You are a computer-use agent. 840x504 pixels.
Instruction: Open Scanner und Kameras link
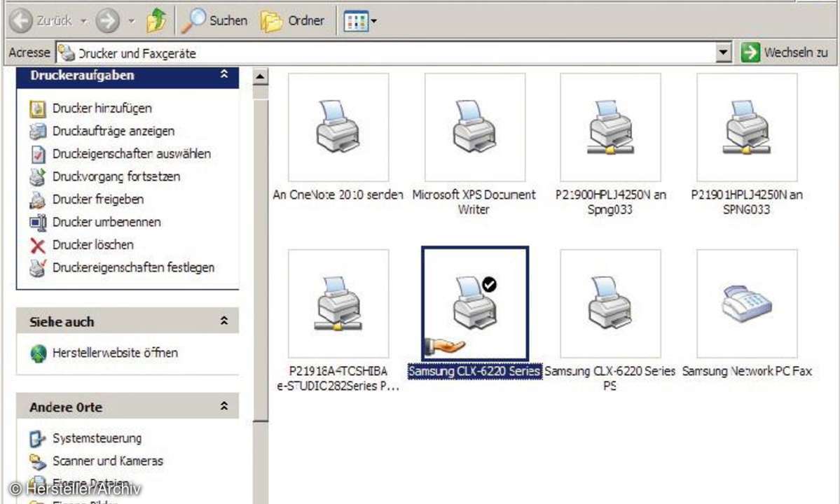click(x=107, y=461)
